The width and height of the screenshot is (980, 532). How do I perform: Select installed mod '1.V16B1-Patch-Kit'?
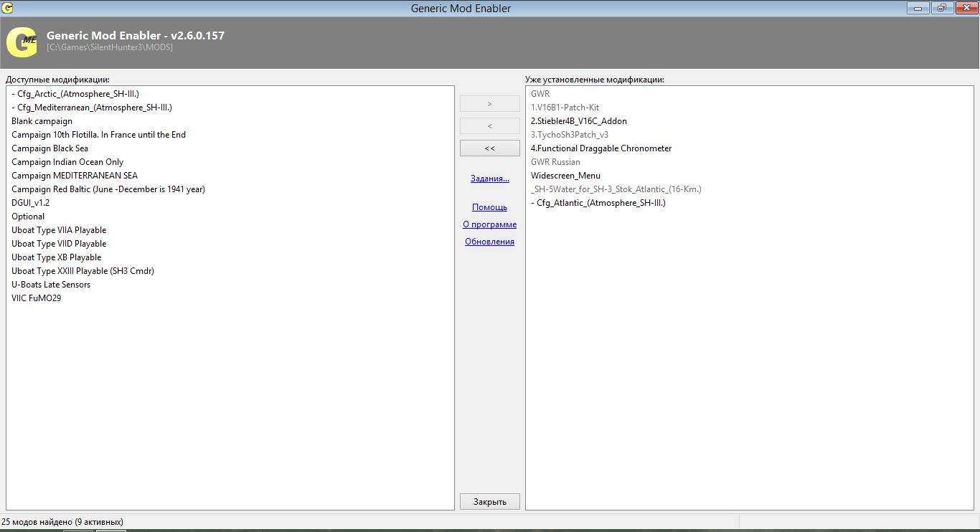pyautogui.click(x=565, y=108)
